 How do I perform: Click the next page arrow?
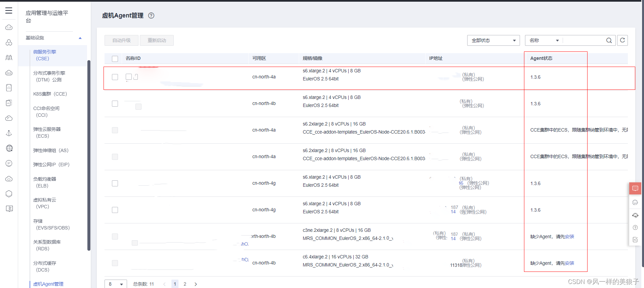[196, 284]
